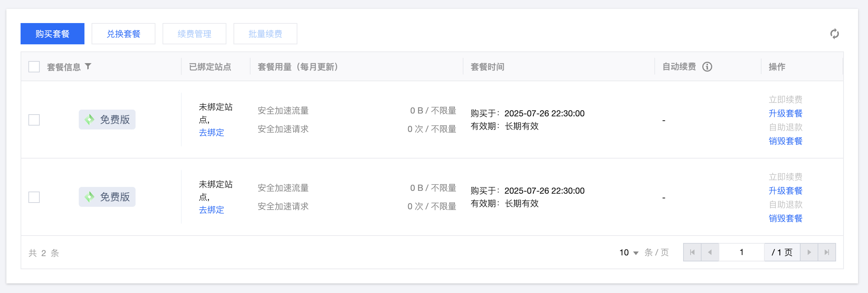This screenshot has height=293, width=868.
Task: Click 未绑定站点 text in second row
Action: 216,191
